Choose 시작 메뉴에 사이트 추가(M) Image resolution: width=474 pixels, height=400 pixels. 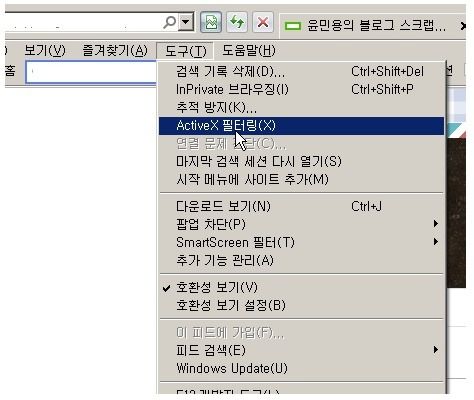pos(301,180)
